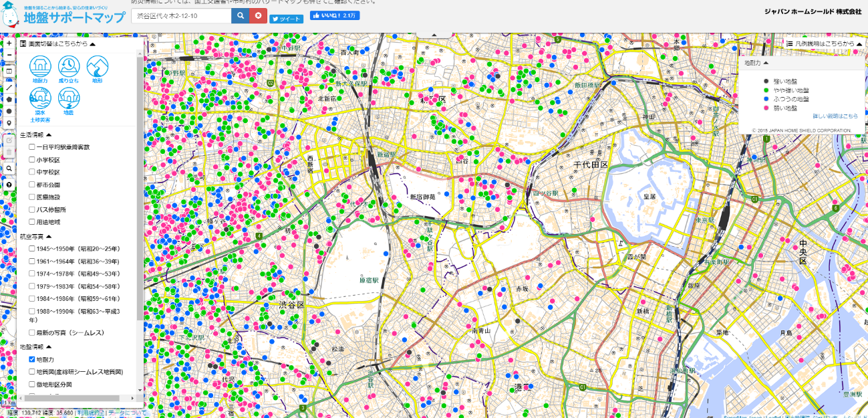
Task: Click the blue magnifier search button
Action: click(240, 15)
